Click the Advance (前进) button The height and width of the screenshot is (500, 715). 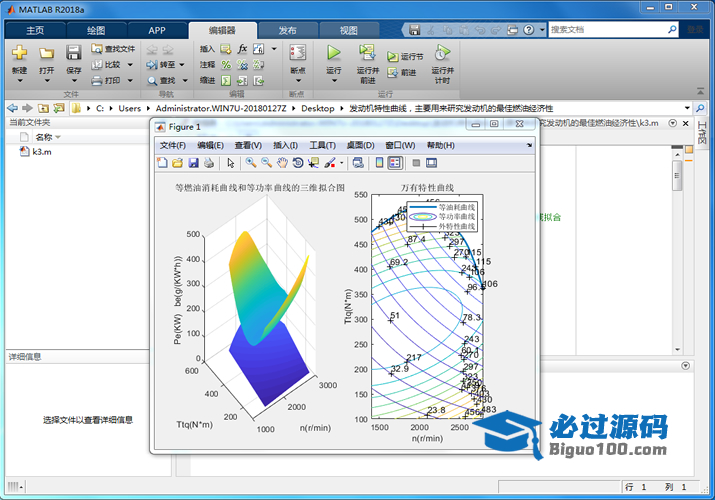(402, 72)
